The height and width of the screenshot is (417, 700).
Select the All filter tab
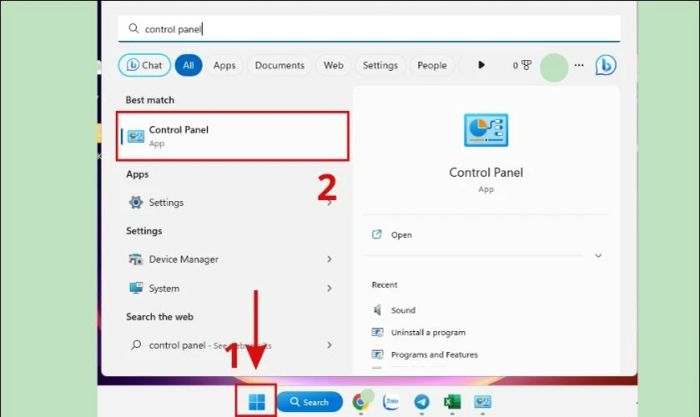point(188,65)
